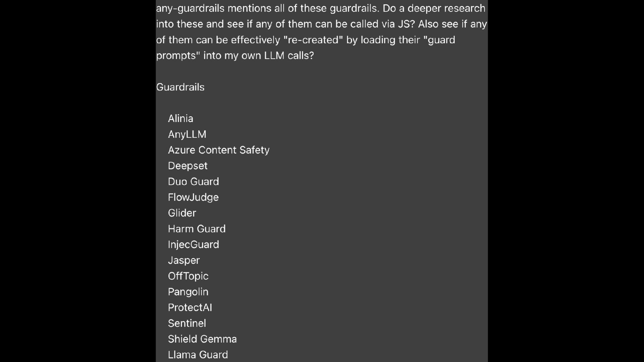Click the Alinia list entry
This screenshot has height=362, width=644.
pos(180,119)
